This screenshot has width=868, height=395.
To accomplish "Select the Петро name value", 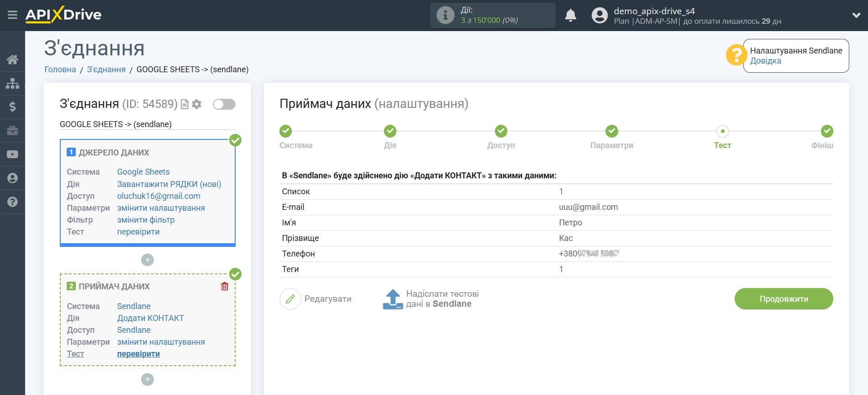I will [x=570, y=223].
